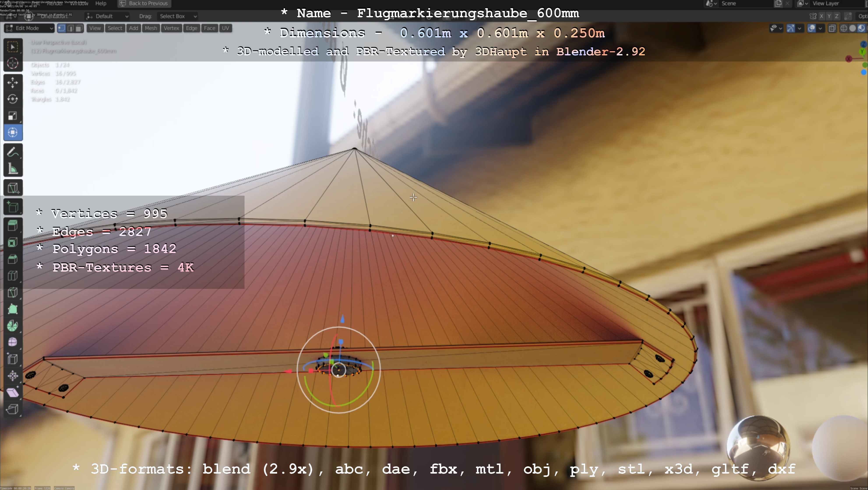
Task: Open the UV menu
Action: coord(225,28)
